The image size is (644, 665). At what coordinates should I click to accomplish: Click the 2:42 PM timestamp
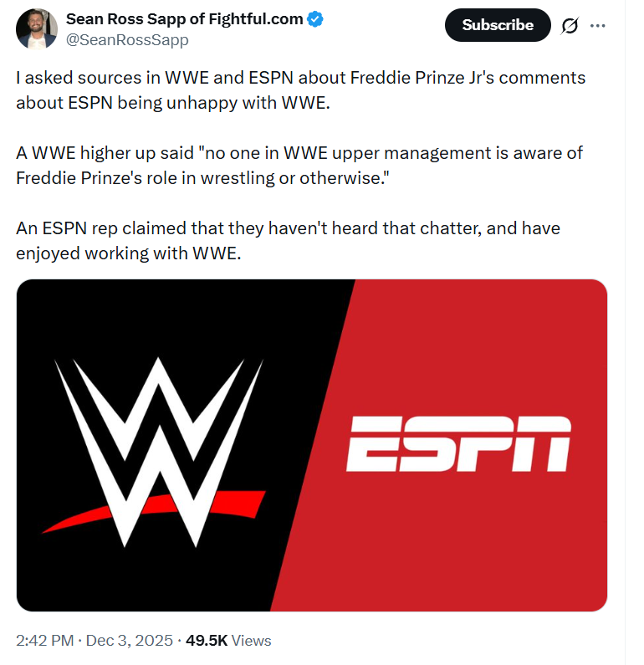(x=47, y=641)
